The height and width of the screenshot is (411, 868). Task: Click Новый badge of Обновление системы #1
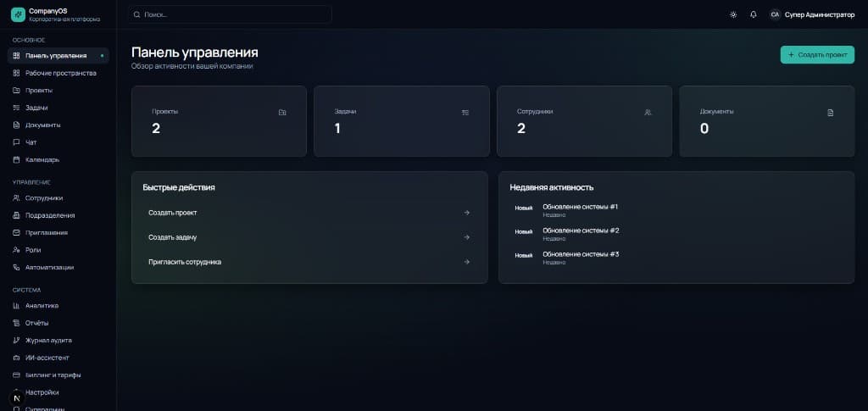click(524, 208)
